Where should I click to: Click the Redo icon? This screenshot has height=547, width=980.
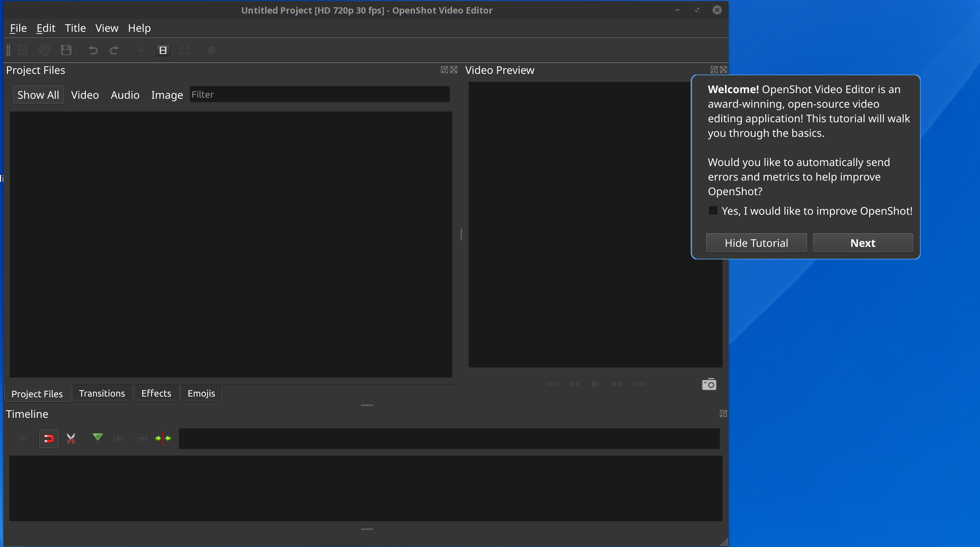pyautogui.click(x=114, y=50)
